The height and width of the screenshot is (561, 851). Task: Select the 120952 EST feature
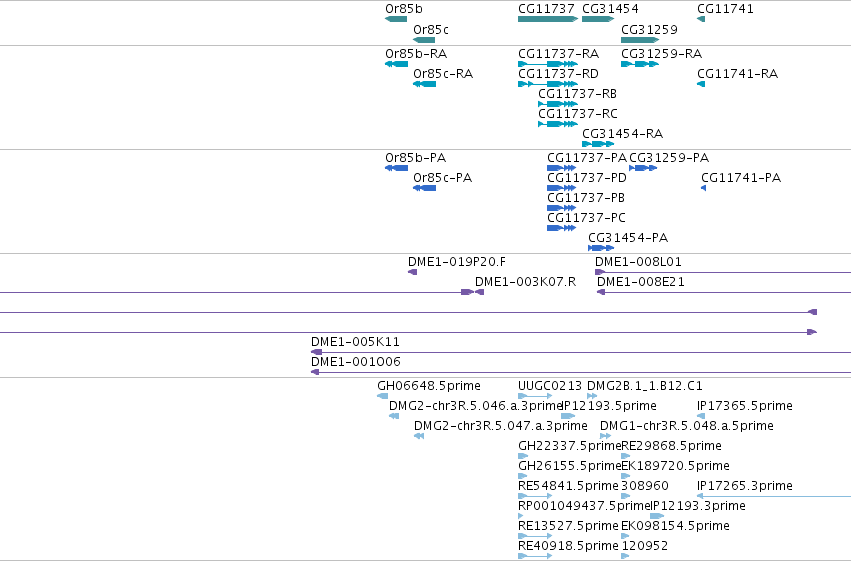[625, 556]
